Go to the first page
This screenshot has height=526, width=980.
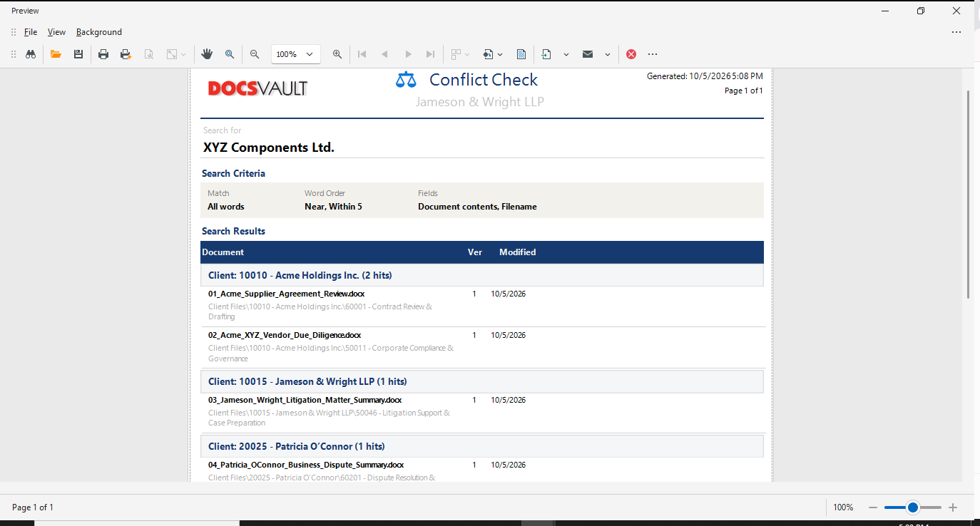point(362,54)
